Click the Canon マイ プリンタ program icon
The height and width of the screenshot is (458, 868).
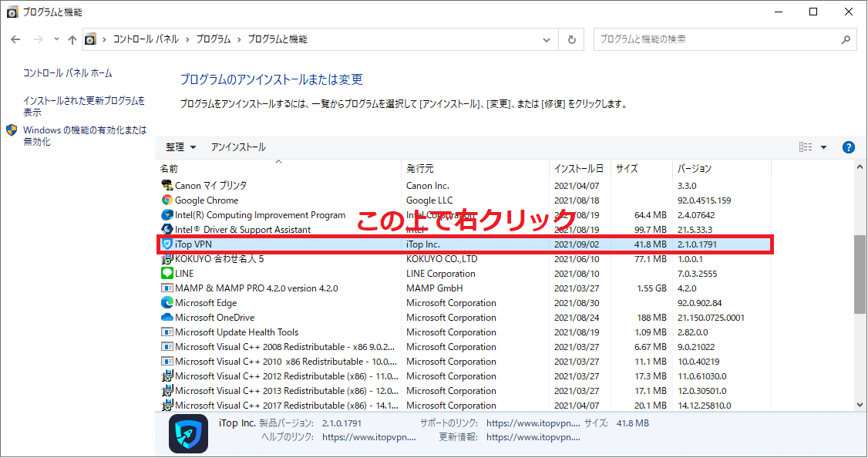tap(167, 185)
